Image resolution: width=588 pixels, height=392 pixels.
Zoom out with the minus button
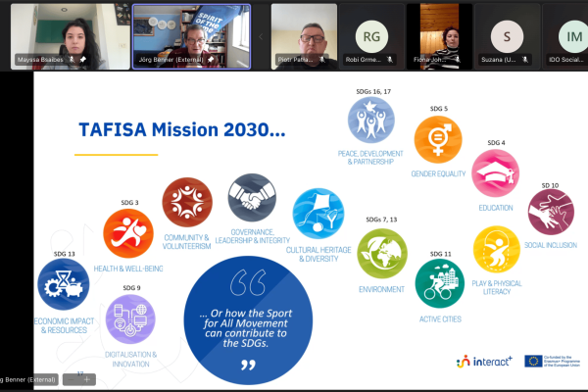click(x=73, y=379)
